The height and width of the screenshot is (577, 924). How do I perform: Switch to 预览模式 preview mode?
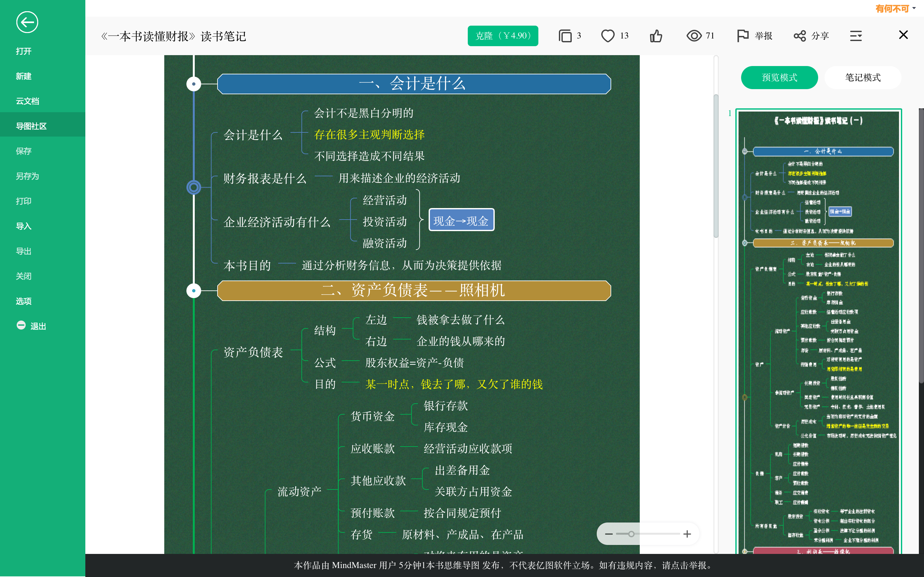point(779,78)
